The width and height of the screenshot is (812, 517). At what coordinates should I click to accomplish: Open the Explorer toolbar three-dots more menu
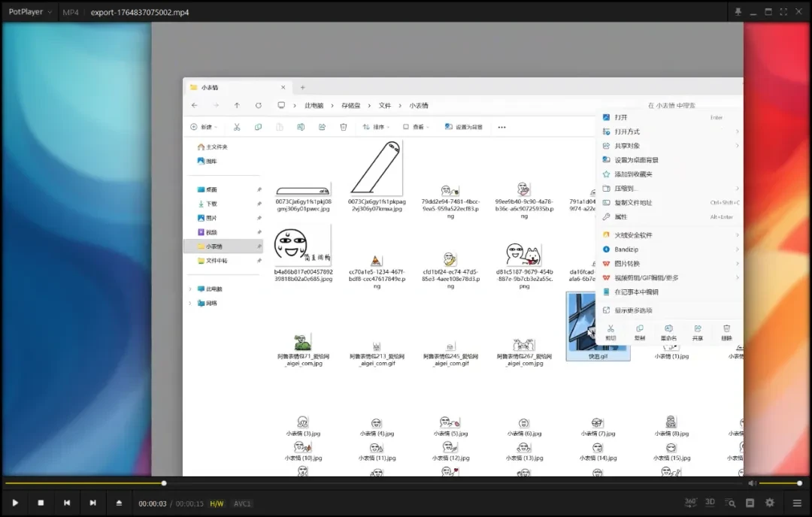click(501, 127)
